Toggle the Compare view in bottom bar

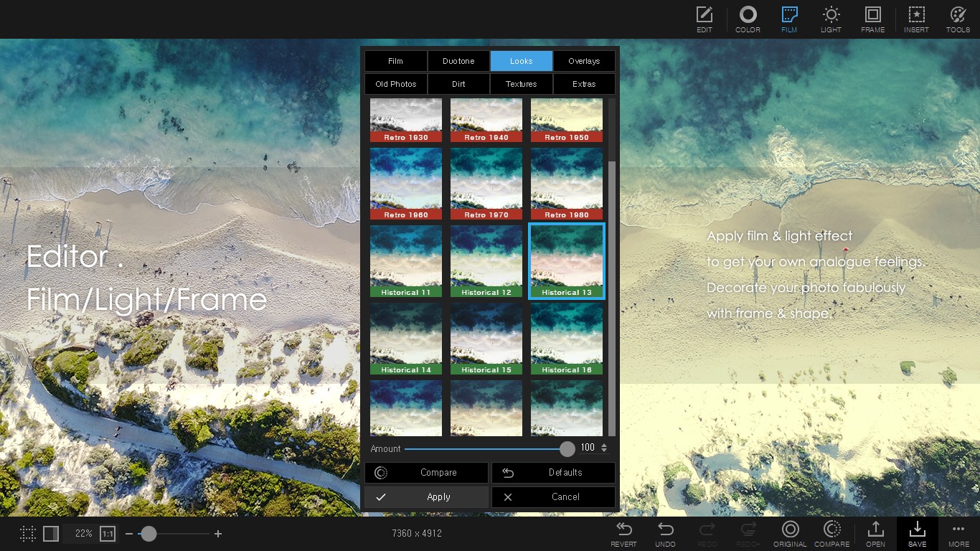pos(831,532)
